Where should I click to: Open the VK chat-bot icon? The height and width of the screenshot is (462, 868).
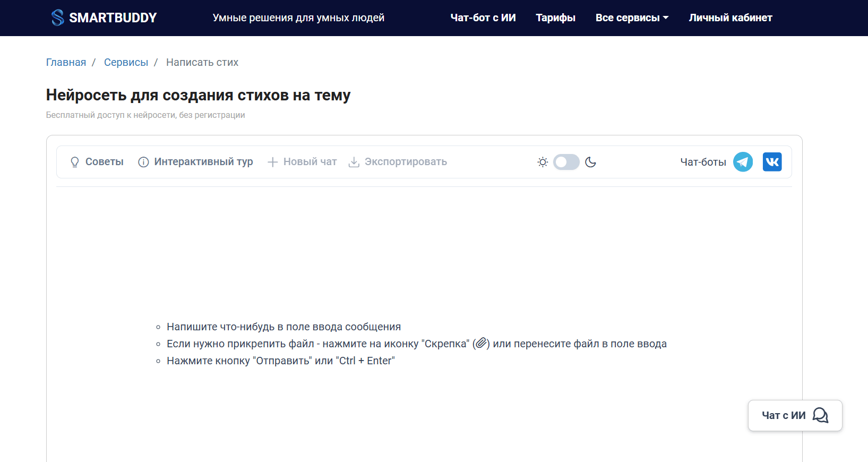[x=772, y=162]
